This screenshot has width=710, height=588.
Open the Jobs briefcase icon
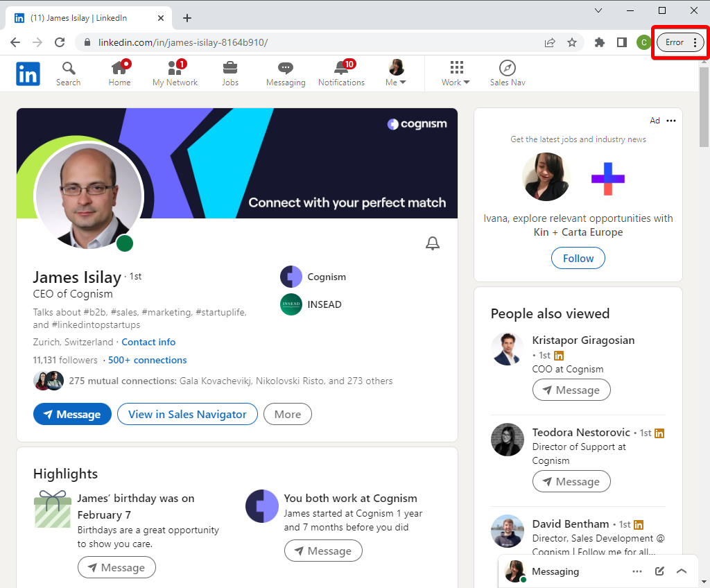[230, 73]
